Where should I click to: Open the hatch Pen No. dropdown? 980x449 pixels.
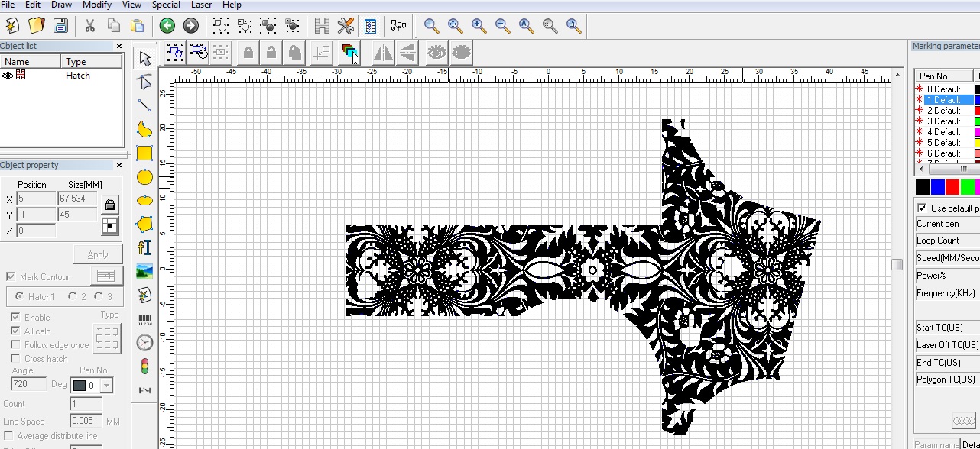(106, 386)
